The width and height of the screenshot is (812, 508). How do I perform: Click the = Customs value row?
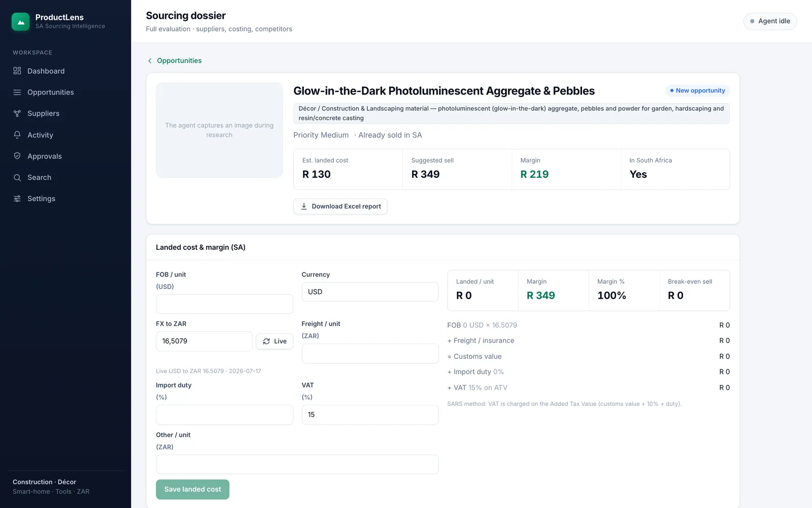[588, 356]
